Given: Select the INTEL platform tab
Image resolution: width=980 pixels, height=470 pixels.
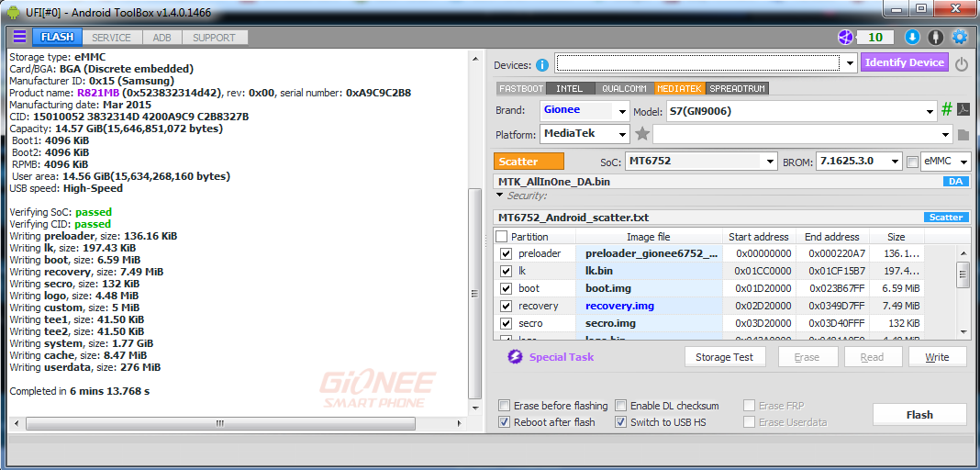Looking at the screenshot, I should [x=570, y=89].
